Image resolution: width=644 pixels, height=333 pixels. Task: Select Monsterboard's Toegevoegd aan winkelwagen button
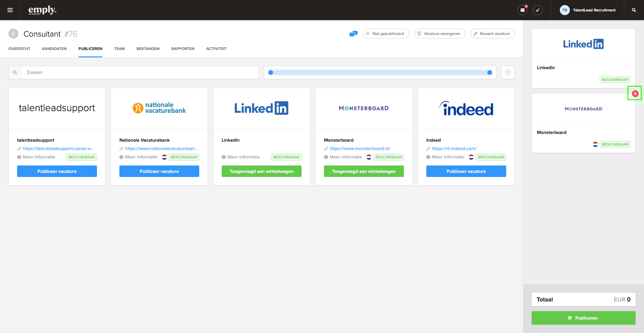click(x=364, y=171)
